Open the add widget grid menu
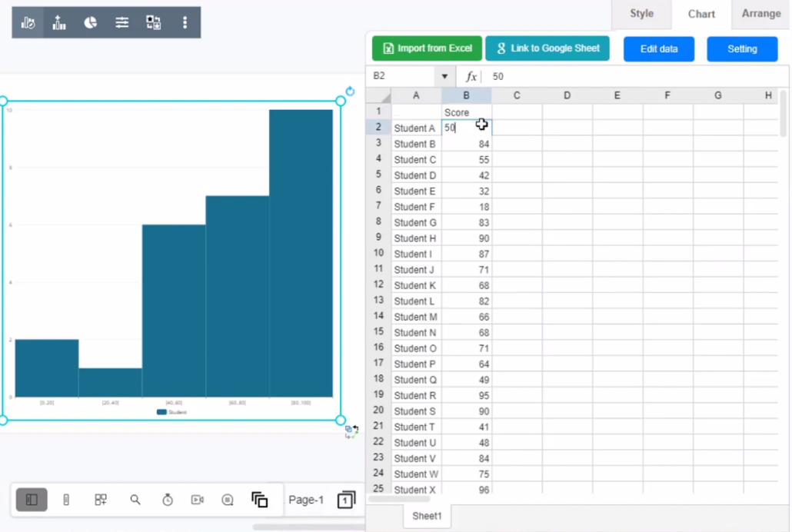 click(100, 500)
